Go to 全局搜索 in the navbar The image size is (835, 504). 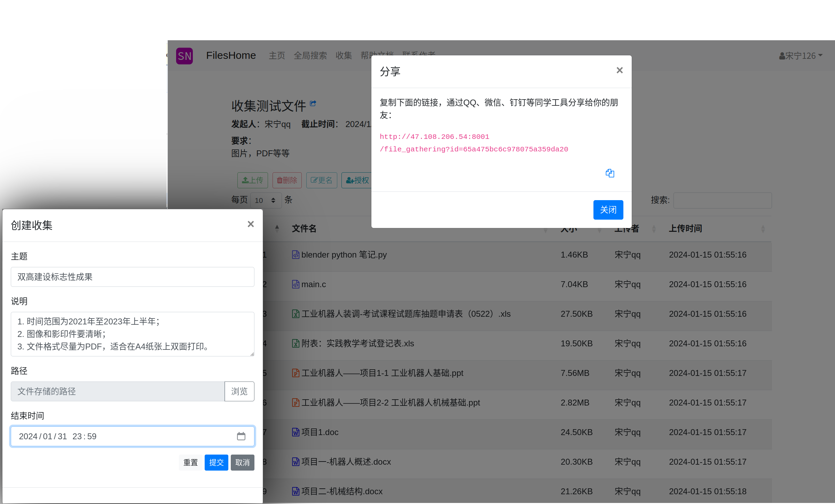tap(310, 56)
